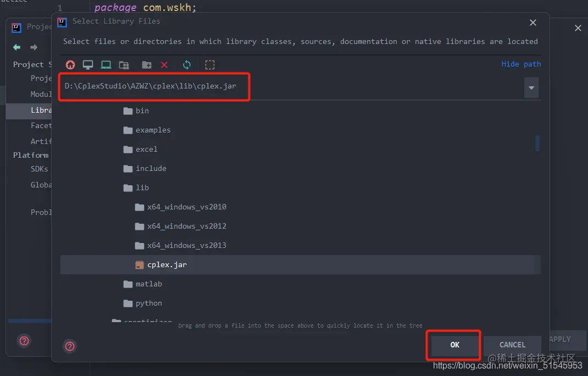Viewport: 588px width, 376px height.
Task: Open help icon in Project Structure window
Action: click(x=24, y=341)
